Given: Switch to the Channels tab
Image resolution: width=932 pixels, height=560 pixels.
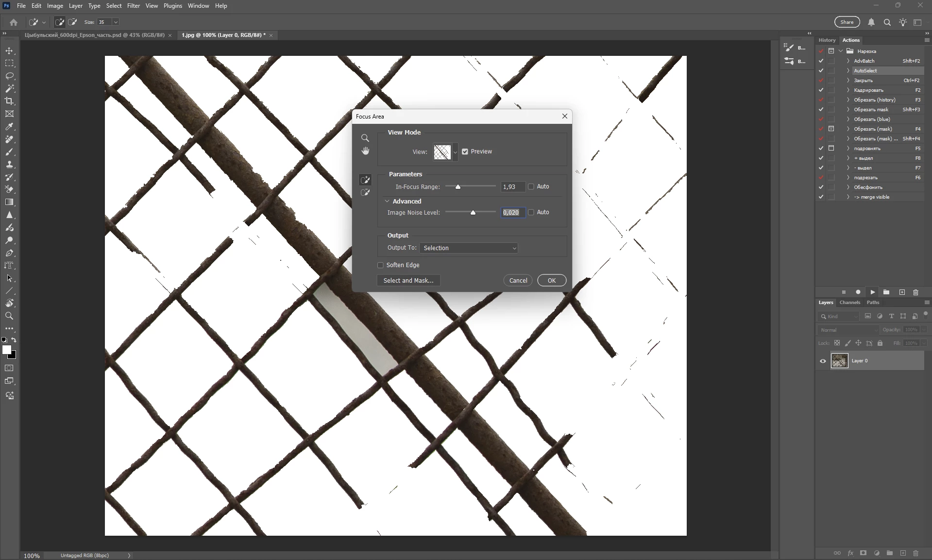Looking at the screenshot, I should tap(850, 303).
